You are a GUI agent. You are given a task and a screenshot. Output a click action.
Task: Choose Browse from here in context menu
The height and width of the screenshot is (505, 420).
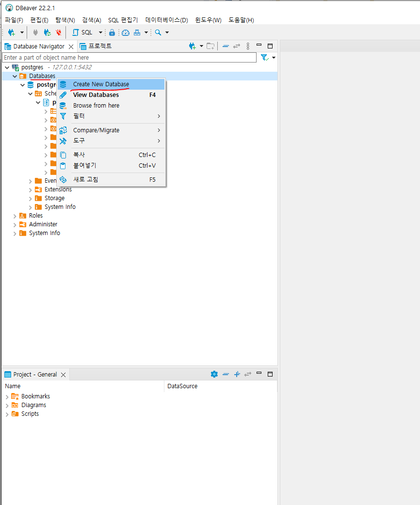pos(111,105)
